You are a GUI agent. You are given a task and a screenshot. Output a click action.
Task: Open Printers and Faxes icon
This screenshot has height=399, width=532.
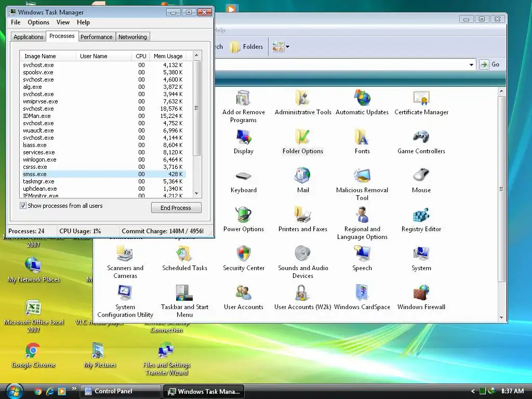tap(303, 220)
